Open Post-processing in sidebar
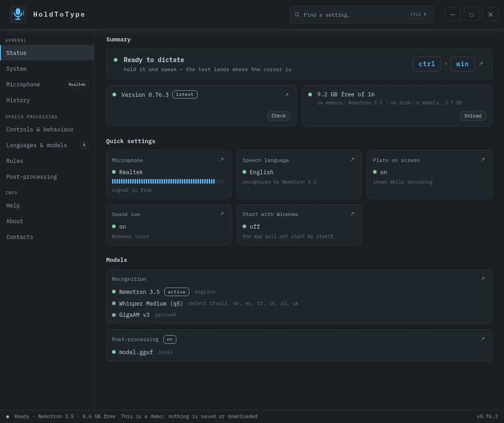This screenshot has height=423, width=504. coord(47,176)
